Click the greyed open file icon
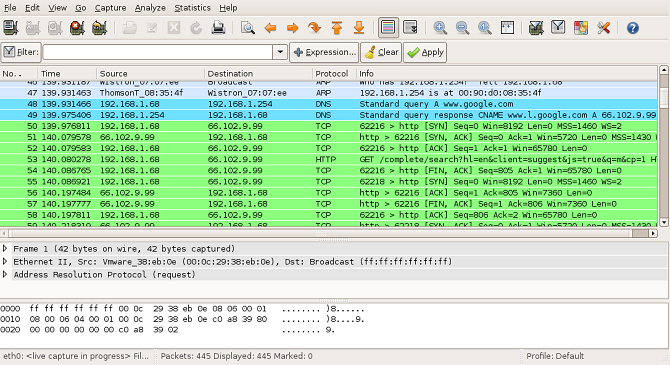This screenshot has height=365, width=670. (129, 28)
